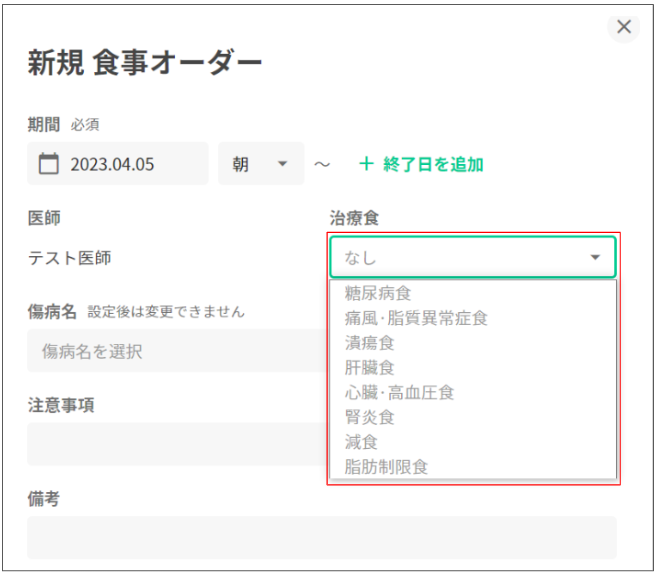Choose 腎炎食 from the list
Image resolution: width=659 pixels, height=572 pixels.
369,417
